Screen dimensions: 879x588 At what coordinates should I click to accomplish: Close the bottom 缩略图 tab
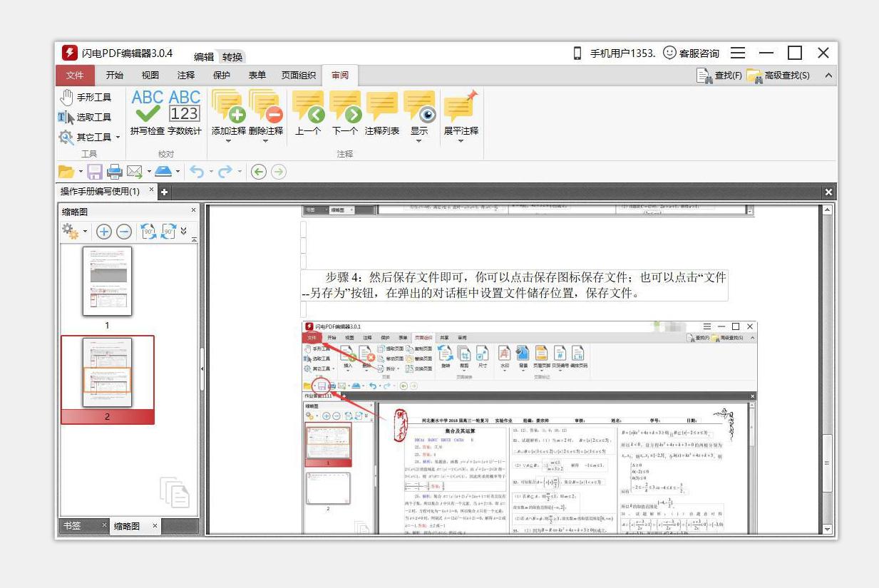click(155, 526)
